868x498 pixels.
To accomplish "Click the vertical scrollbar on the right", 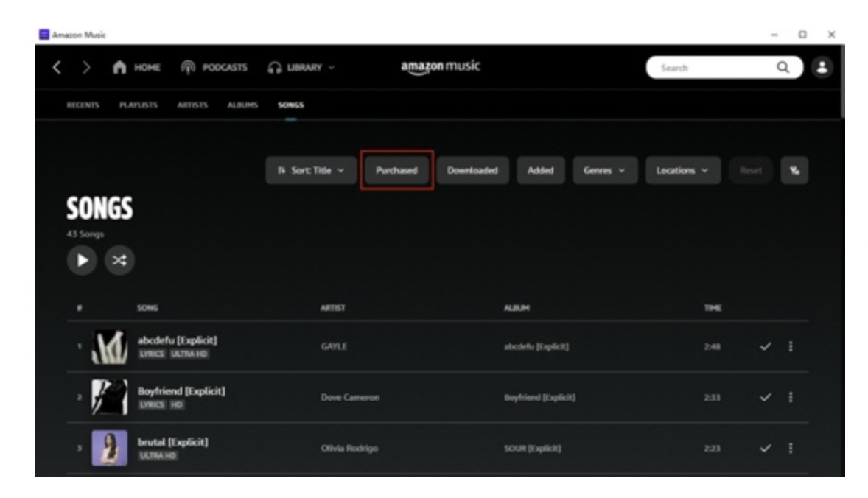I will 842,82.
